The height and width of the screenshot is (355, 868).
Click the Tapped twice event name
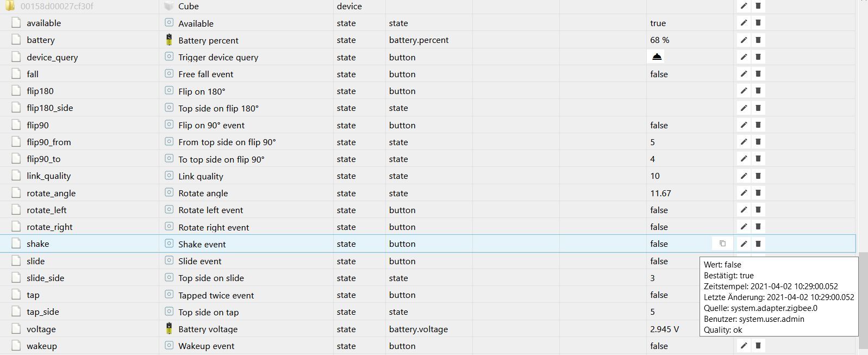click(x=216, y=295)
